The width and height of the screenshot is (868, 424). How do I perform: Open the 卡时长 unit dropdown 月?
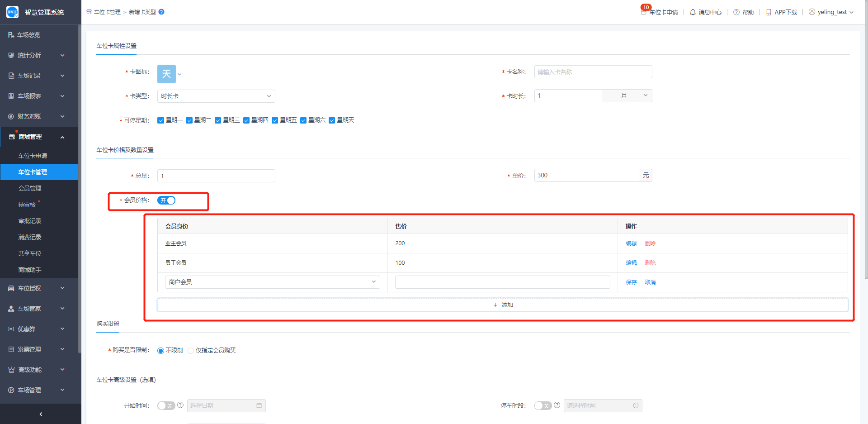(627, 95)
